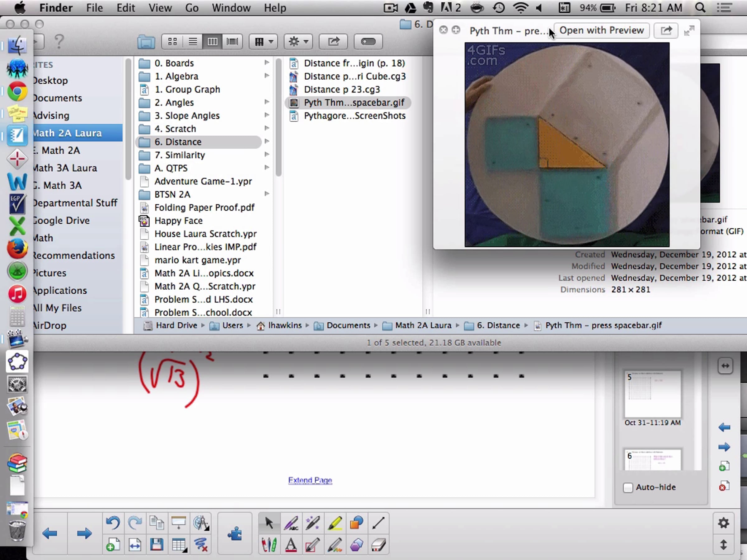Open the Go menu in menu bar
This screenshot has width=747, height=560.
click(x=191, y=8)
